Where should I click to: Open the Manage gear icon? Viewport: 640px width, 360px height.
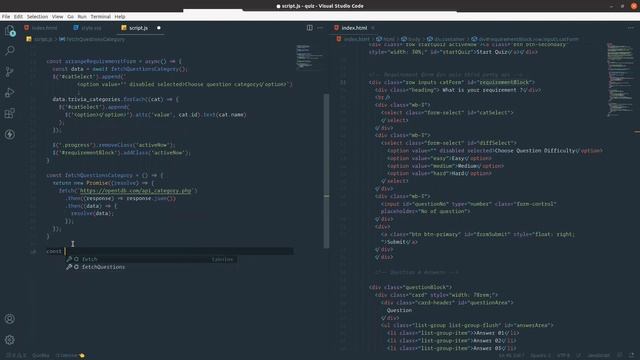10,340
